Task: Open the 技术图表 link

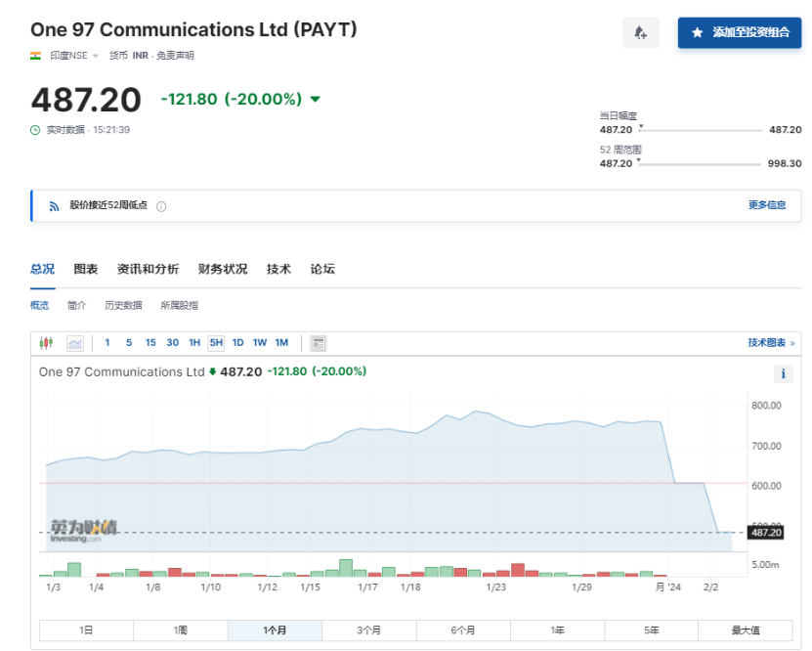Action: [x=771, y=343]
